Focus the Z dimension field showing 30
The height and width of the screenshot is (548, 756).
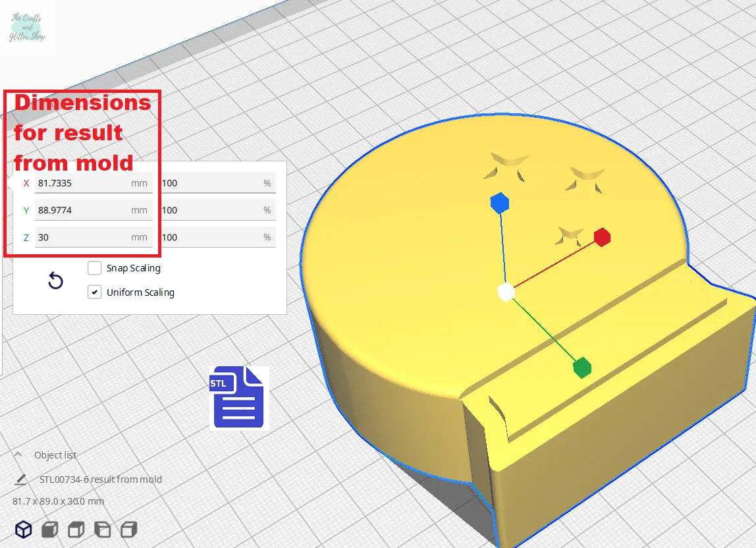(x=92, y=237)
